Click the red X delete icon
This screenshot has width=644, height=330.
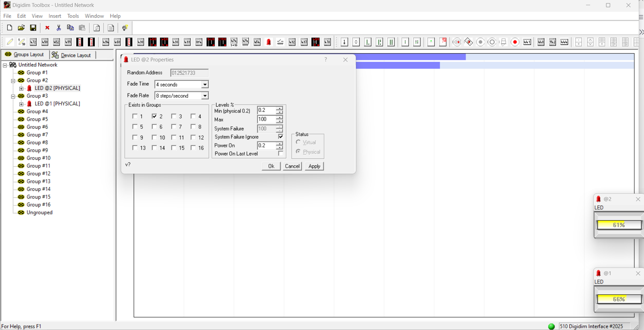[47, 28]
